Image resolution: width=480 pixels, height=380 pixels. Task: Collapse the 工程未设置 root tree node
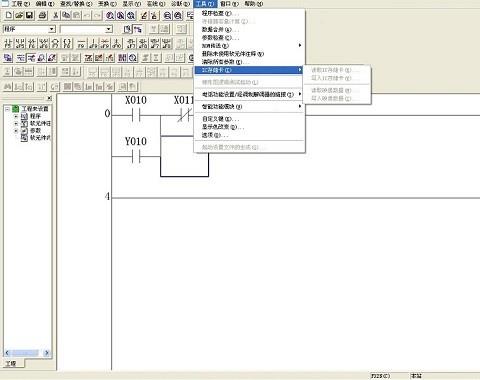pos(7,109)
